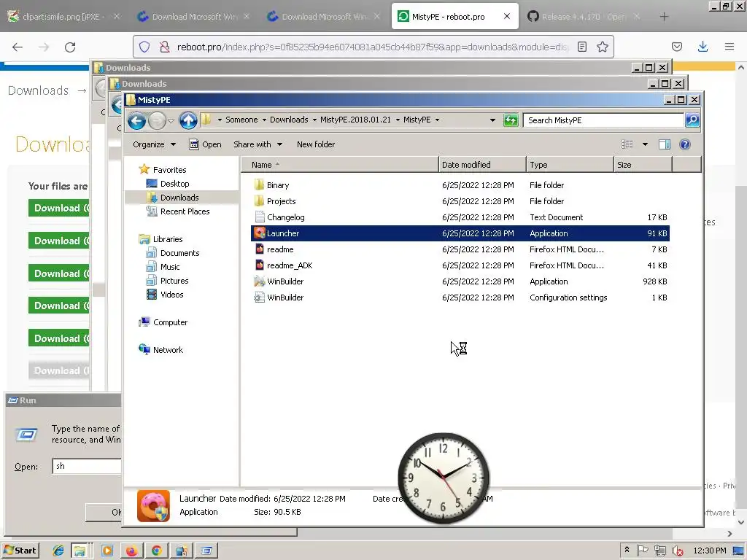Screen dimensions: 747x560
Task: Open Music library
Action: 169,267
